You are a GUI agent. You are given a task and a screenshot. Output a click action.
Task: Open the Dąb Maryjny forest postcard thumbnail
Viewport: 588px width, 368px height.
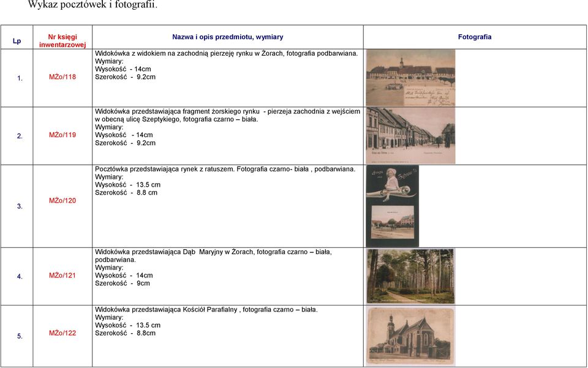pos(410,276)
